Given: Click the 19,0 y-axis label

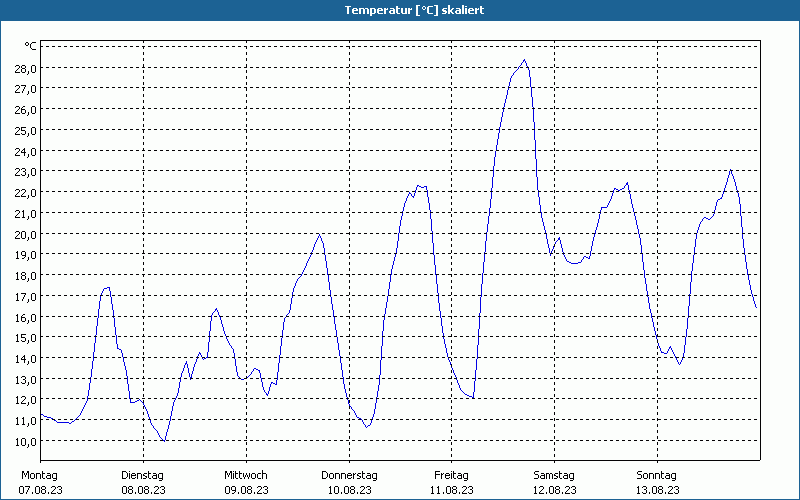Looking at the screenshot, I should click(x=26, y=255).
